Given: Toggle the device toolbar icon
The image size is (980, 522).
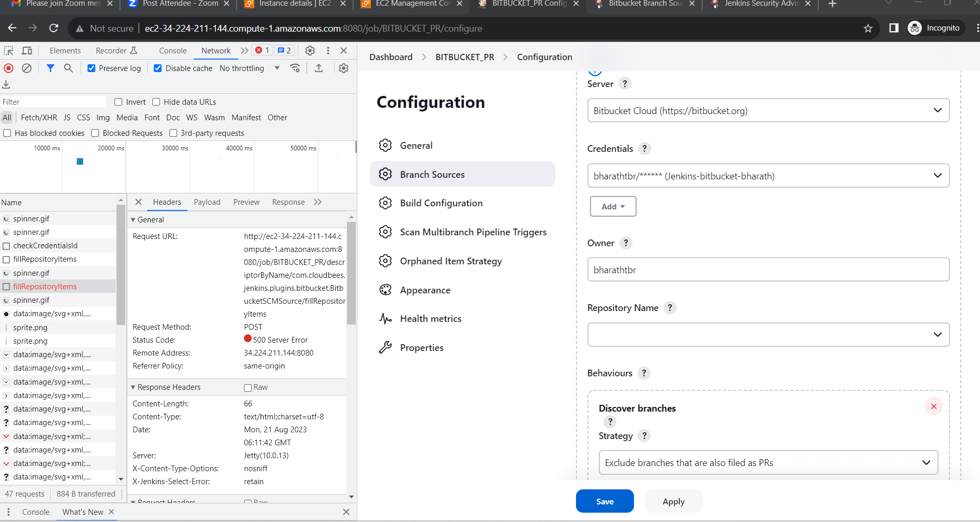Looking at the screenshot, I should point(27,50).
